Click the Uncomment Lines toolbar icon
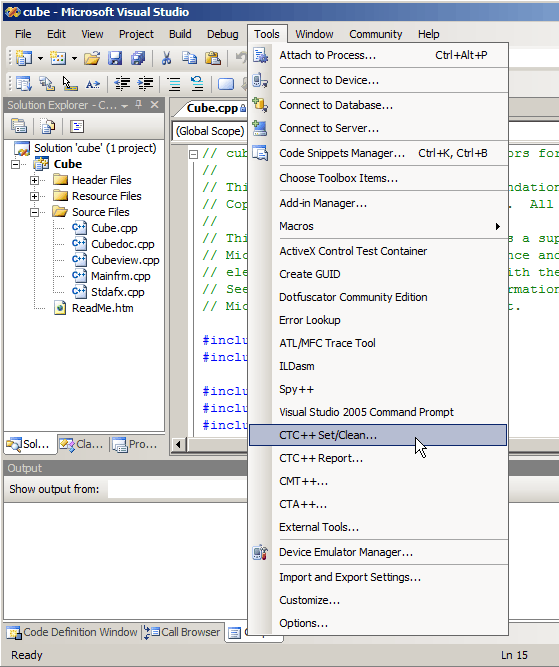 click(x=197, y=84)
